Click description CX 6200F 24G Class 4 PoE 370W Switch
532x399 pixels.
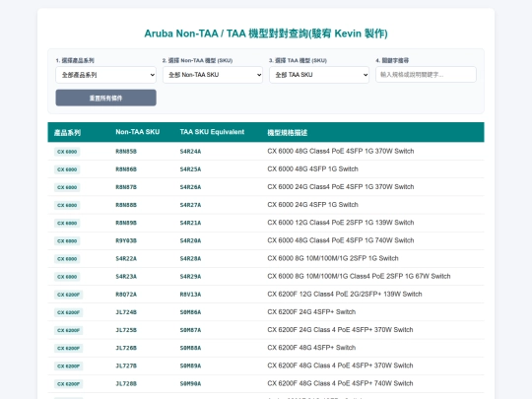(340, 330)
